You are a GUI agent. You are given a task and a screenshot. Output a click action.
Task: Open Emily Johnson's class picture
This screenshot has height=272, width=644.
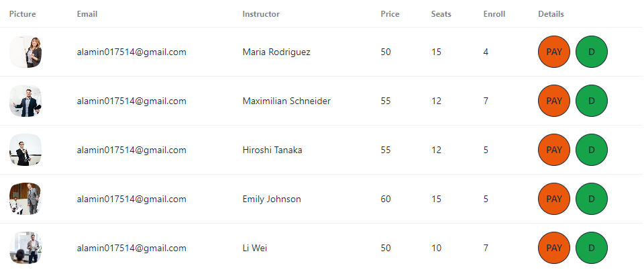[x=25, y=199]
